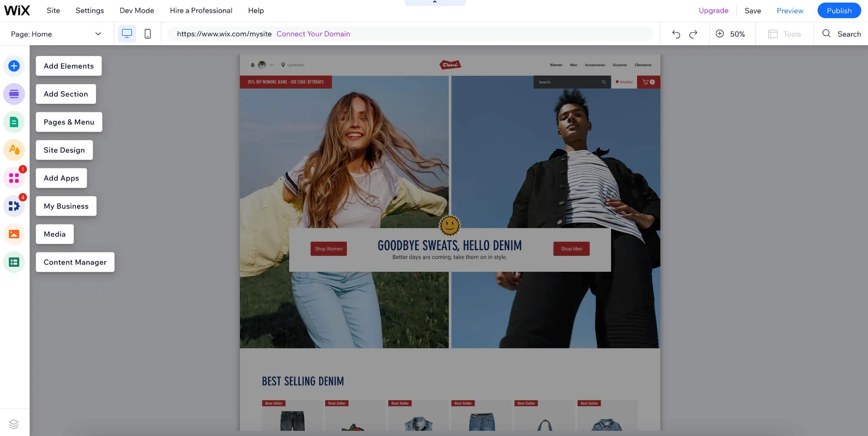Screen dimensions: 868x436
Task: Open the Content Manager panel
Action: point(75,262)
